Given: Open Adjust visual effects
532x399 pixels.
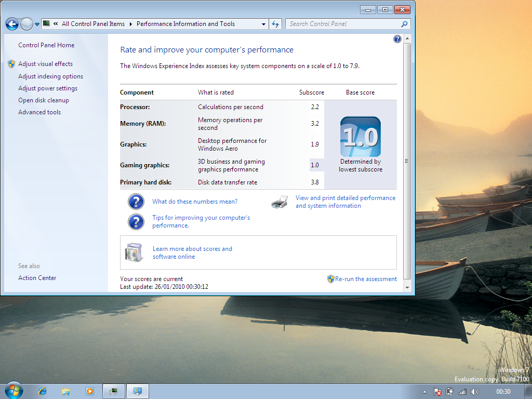Looking at the screenshot, I should coord(46,64).
